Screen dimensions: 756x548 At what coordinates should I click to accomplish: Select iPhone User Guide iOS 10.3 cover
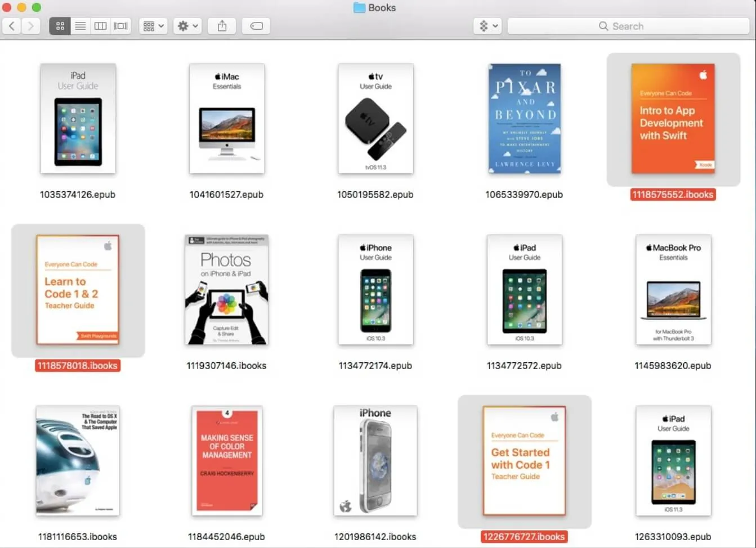375,290
